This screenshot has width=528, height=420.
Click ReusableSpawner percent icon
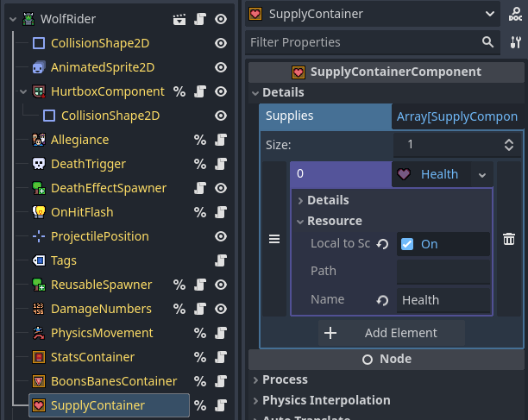(x=179, y=285)
